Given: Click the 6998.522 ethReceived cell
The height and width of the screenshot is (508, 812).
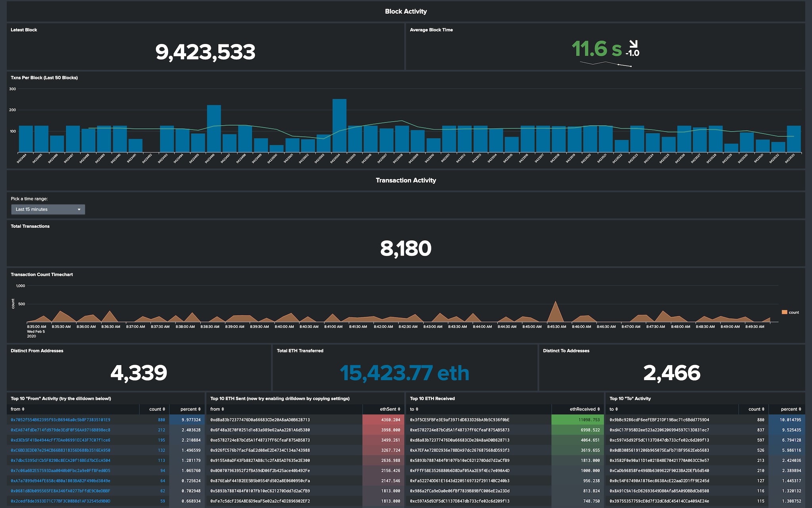Looking at the screenshot, I should [x=578, y=430].
